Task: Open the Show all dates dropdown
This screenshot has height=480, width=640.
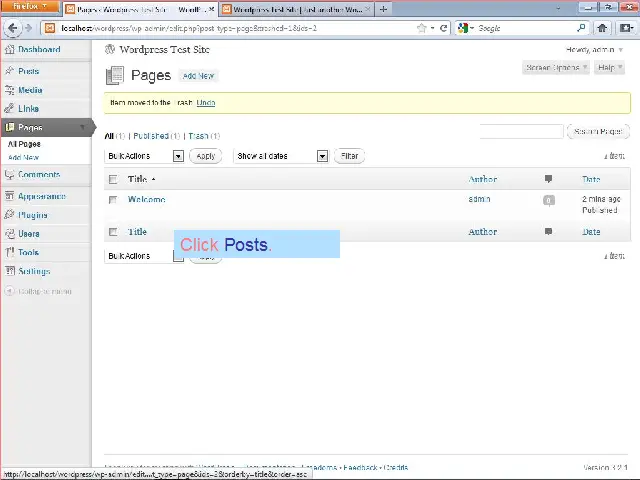Action: [281, 156]
